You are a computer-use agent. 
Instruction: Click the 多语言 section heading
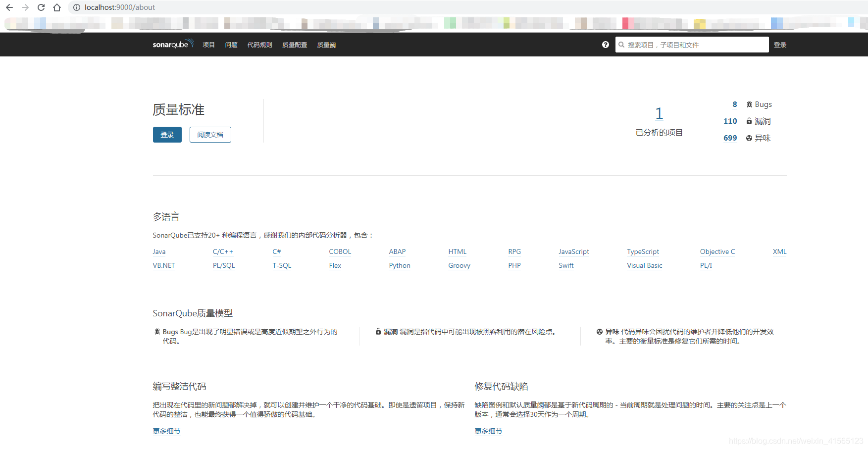166,217
